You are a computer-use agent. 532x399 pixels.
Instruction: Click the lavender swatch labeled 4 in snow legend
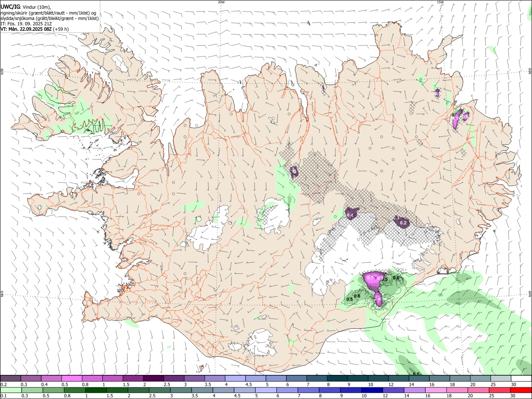click(x=235, y=378)
